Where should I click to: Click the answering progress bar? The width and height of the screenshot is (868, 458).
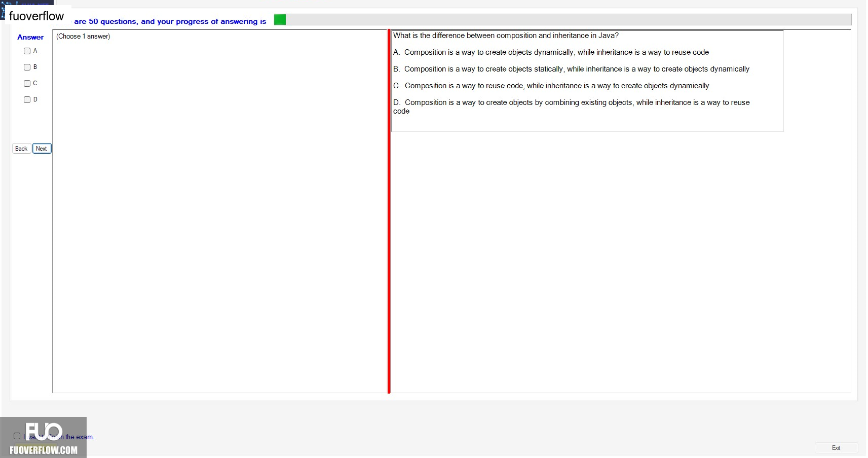pos(562,20)
